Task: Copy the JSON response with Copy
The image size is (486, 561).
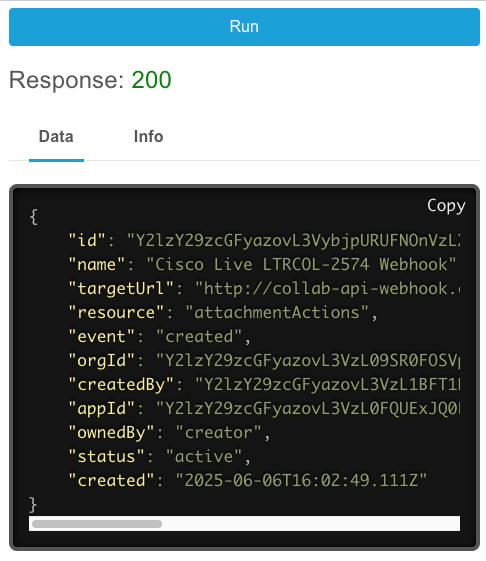Action: (x=446, y=206)
